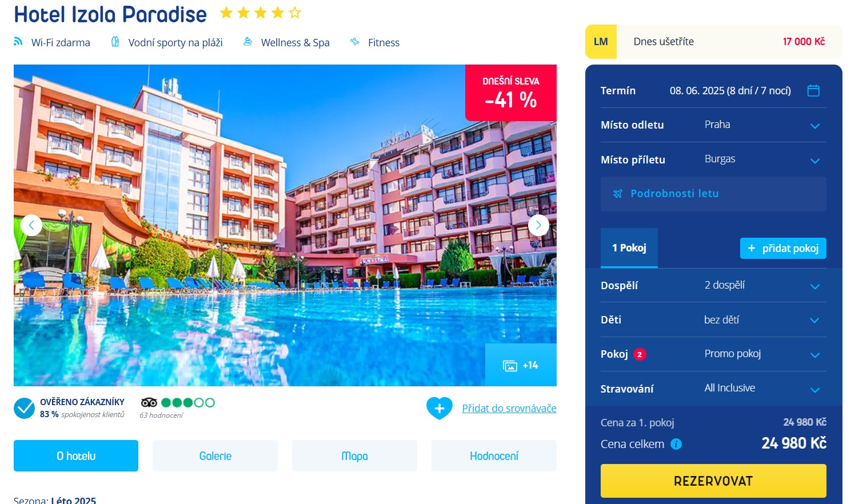Go to the previous hotel photo arrow
This screenshot has width=851, height=504.
tap(31, 225)
